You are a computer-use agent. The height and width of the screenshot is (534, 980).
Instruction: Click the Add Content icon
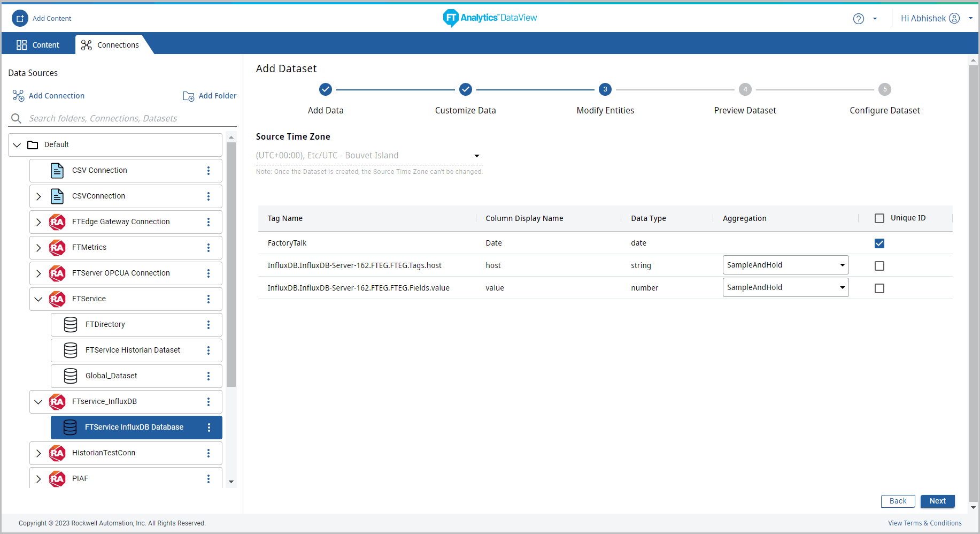20,18
